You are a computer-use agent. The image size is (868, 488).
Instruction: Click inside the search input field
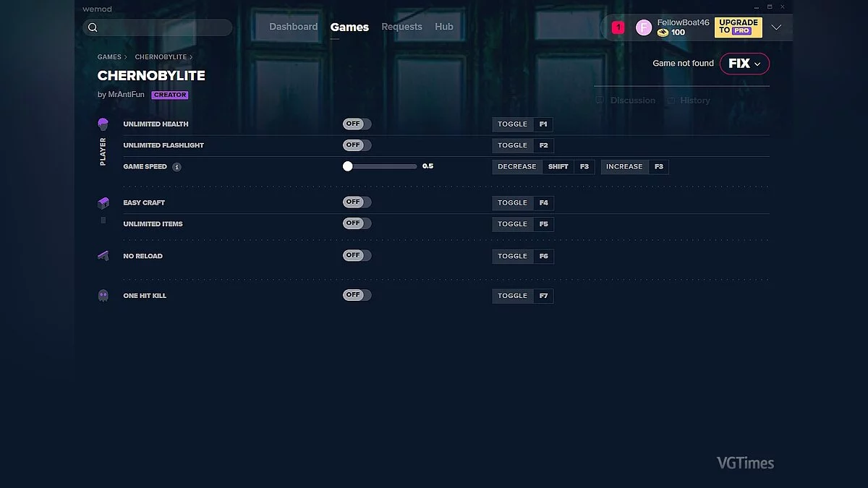point(163,27)
